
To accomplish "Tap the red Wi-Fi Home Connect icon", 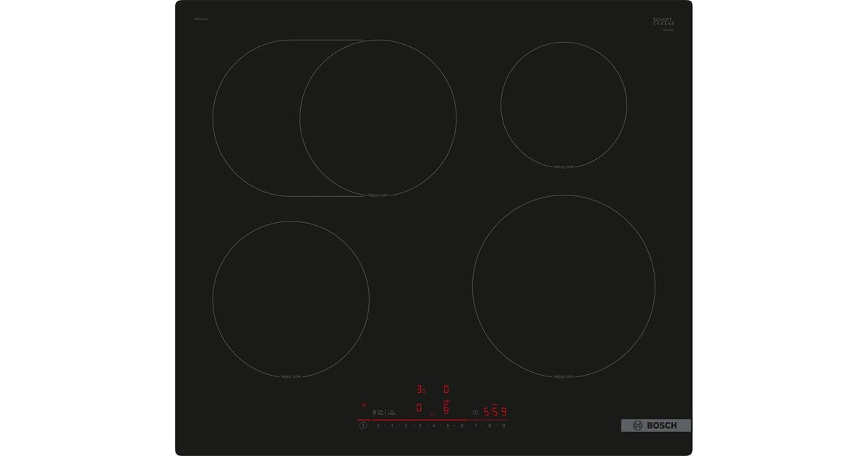I will pos(364,405).
